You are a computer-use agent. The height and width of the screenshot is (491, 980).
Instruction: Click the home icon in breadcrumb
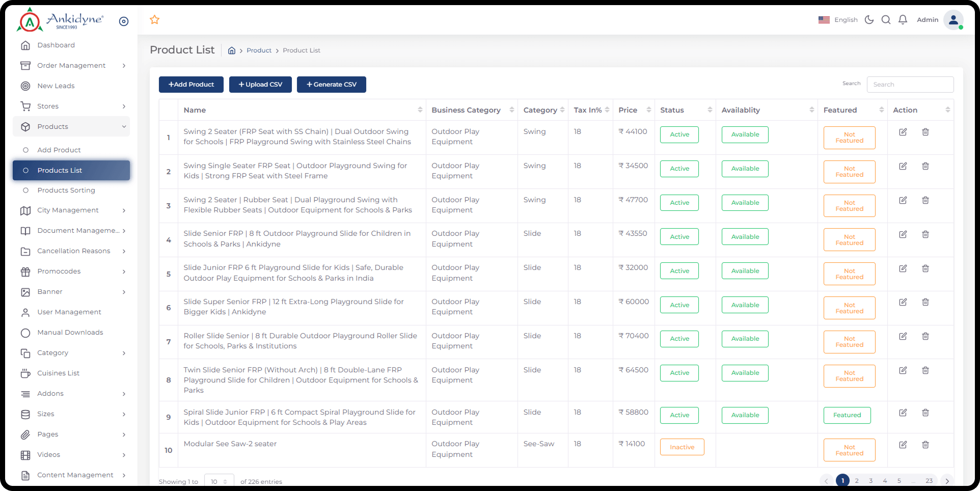[x=232, y=50]
